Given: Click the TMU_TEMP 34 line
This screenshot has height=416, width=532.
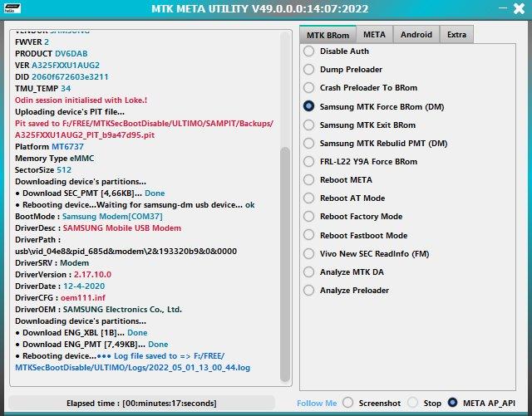Looking at the screenshot, I should tap(42, 89).
